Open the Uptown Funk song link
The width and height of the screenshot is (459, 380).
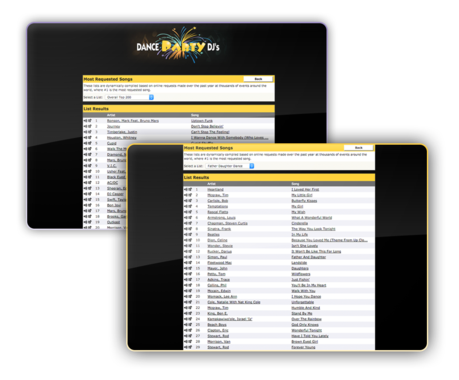point(202,121)
